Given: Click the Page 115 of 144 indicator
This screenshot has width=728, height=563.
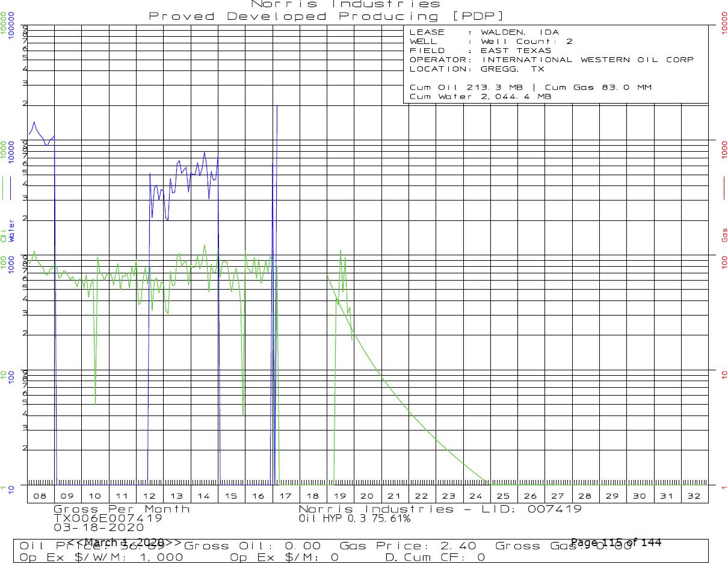Looking at the screenshot, I should click(x=615, y=543).
